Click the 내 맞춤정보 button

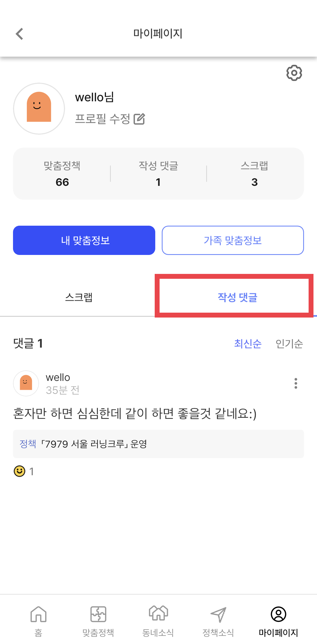84,240
